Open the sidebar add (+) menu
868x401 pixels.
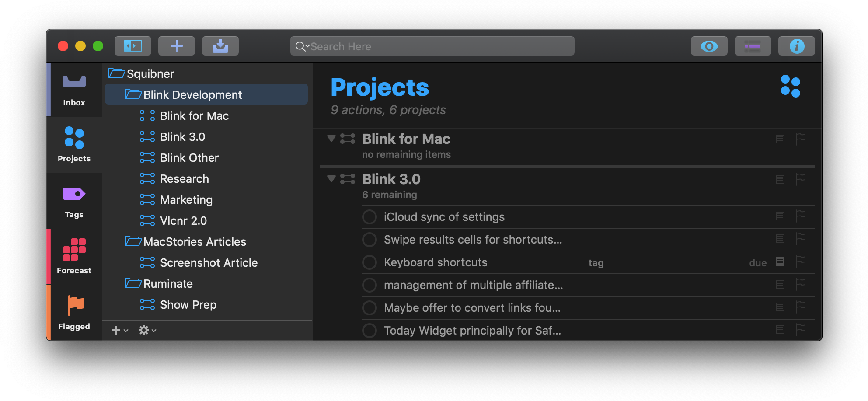pos(119,330)
